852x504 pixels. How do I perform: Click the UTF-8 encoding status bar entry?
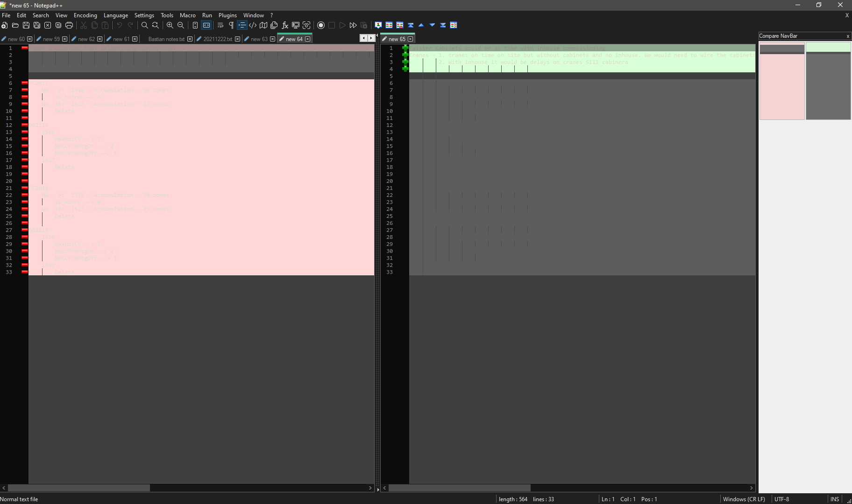(782, 499)
